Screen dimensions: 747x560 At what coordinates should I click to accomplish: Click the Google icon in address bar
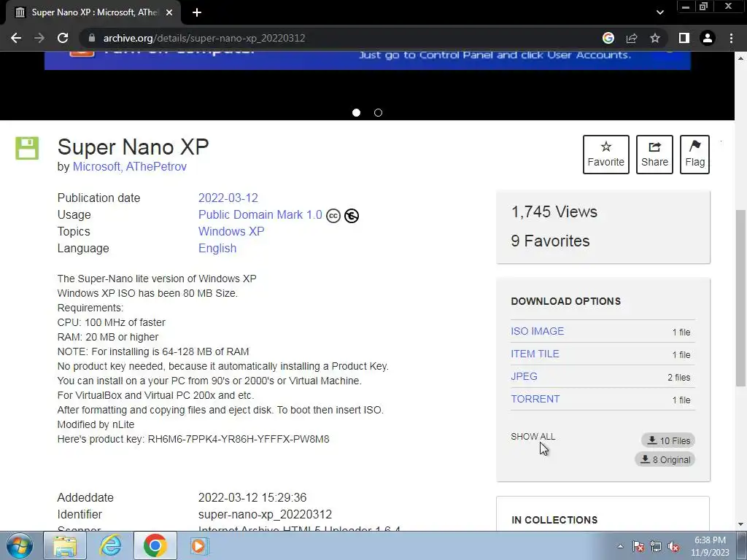coord(608,38)
